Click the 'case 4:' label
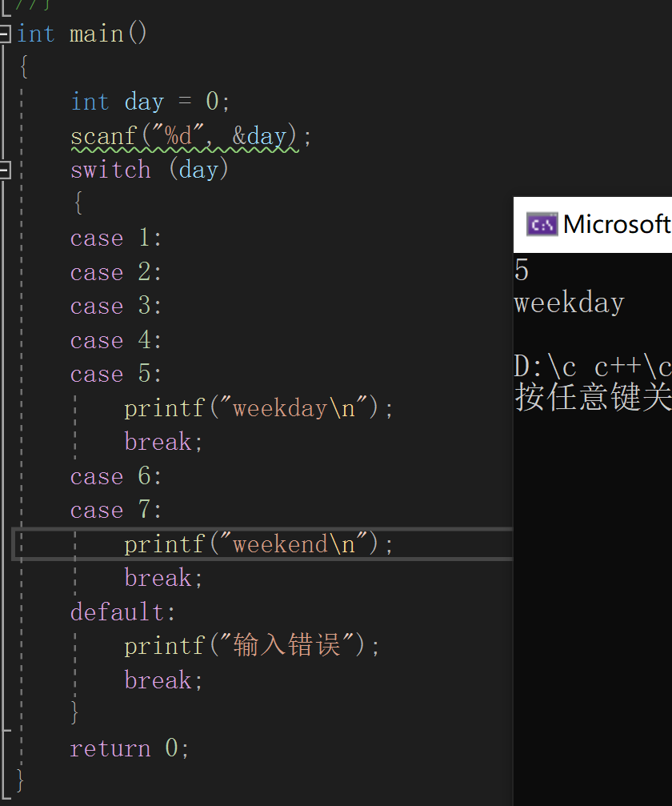The image size is (672, 806). coord(116,340)
